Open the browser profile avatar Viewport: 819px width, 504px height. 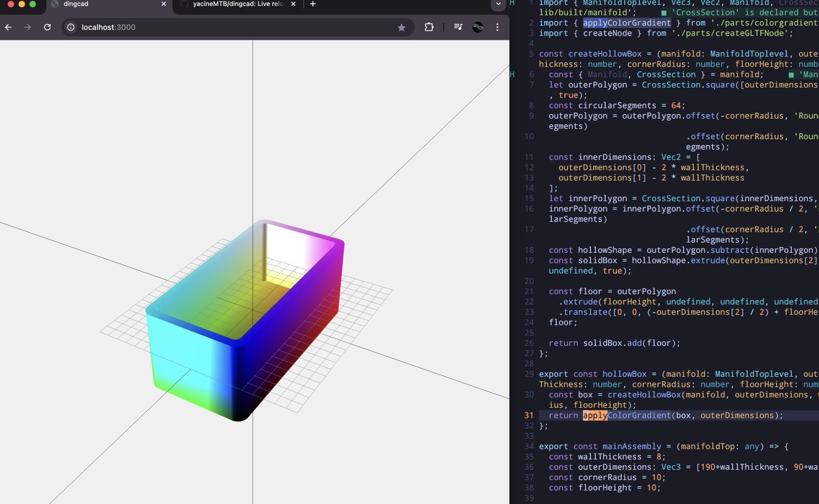(478, 27)
